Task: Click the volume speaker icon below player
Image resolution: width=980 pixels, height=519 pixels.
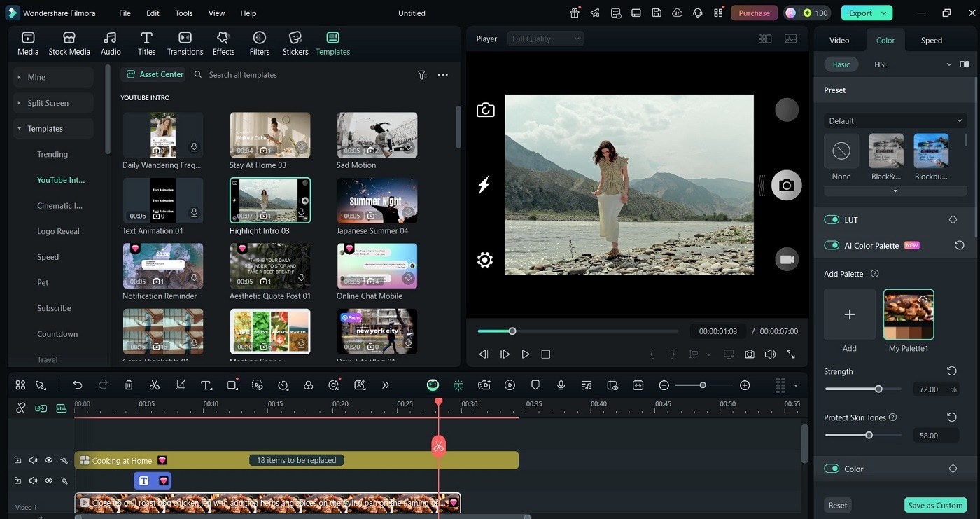Action: click(770, 354)
